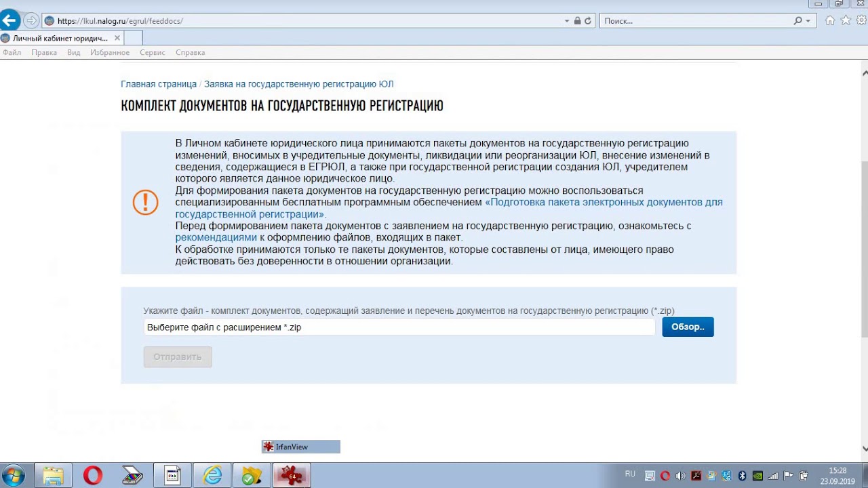This screenshot has width=868, height=488.
Task: Expand the address bar URL dropdown
Action: pyautogui.click(x=567, y=21)
